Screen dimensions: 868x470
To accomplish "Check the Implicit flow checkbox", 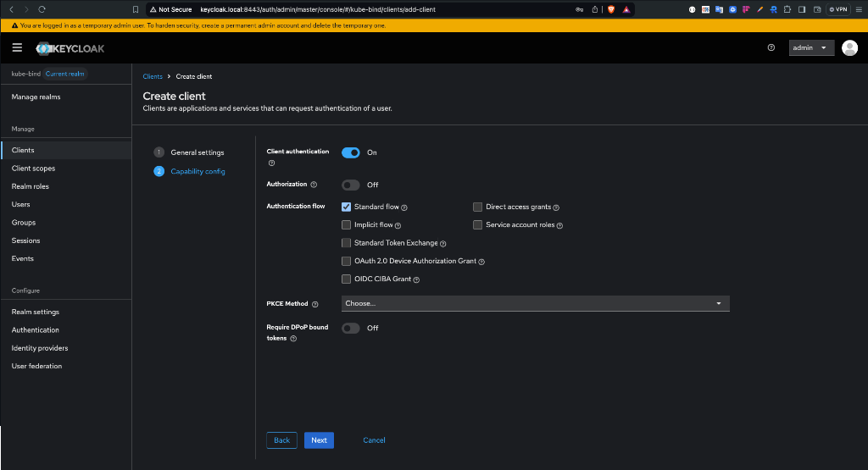I will tap(346, 225).
